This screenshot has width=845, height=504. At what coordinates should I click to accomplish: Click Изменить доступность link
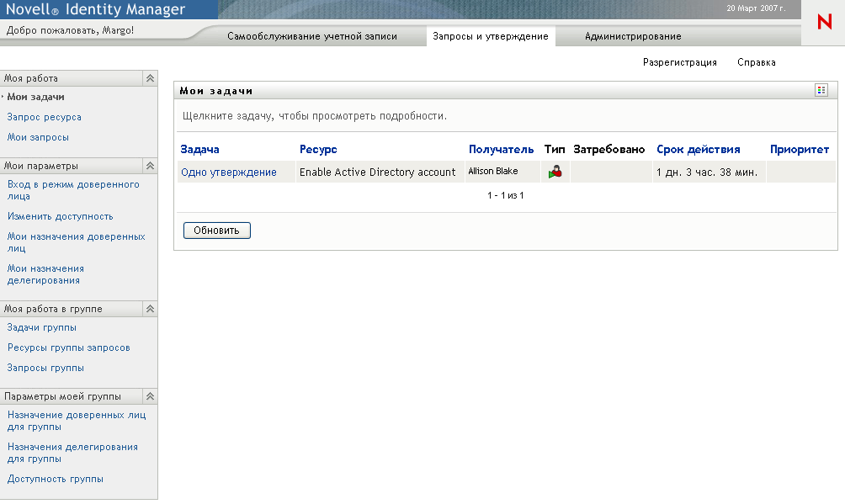(x=61, y=217)
